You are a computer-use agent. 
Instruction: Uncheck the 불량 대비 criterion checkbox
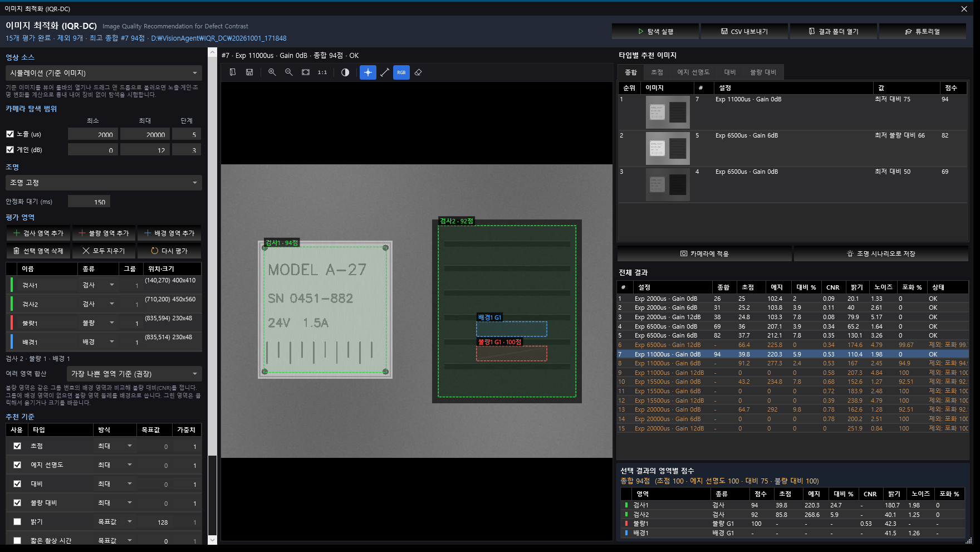coord(17,503)
